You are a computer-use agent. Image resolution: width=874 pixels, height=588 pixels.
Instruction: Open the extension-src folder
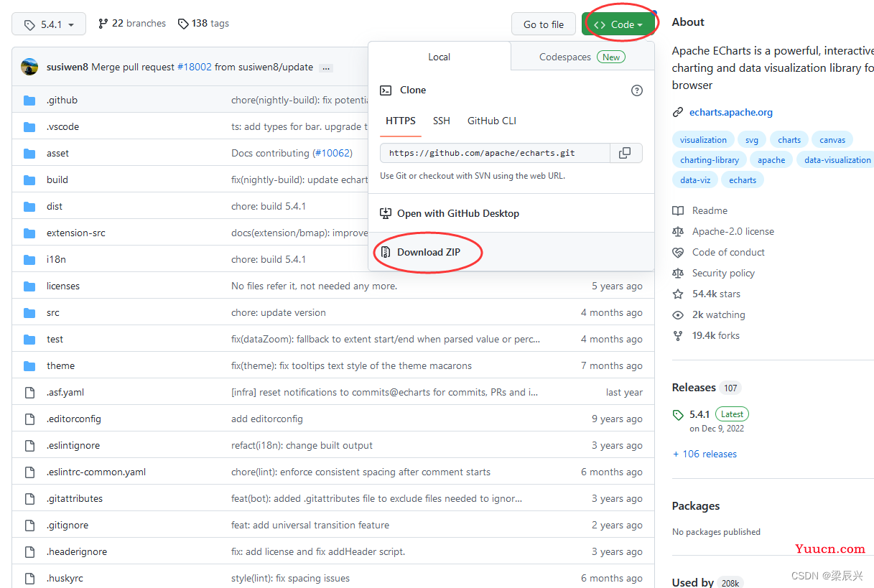(x=76, y=233)
